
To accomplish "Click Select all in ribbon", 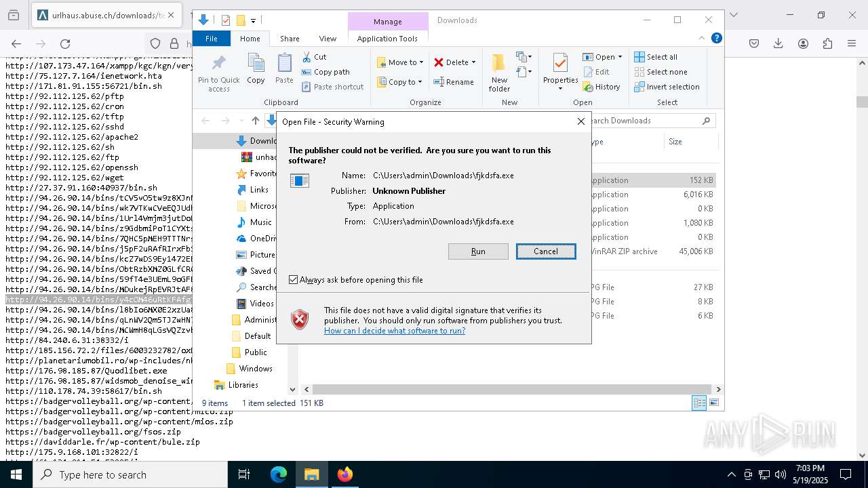I will (656, 57).
